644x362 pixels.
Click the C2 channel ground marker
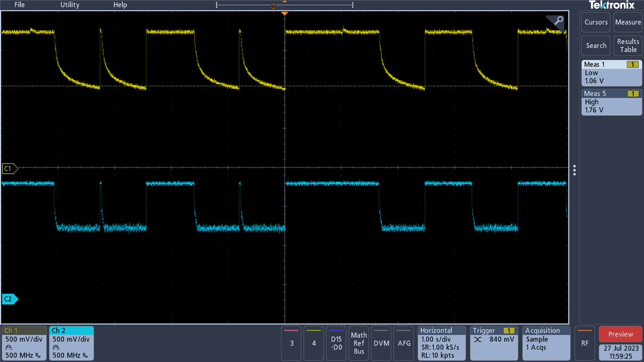[10, 299]
